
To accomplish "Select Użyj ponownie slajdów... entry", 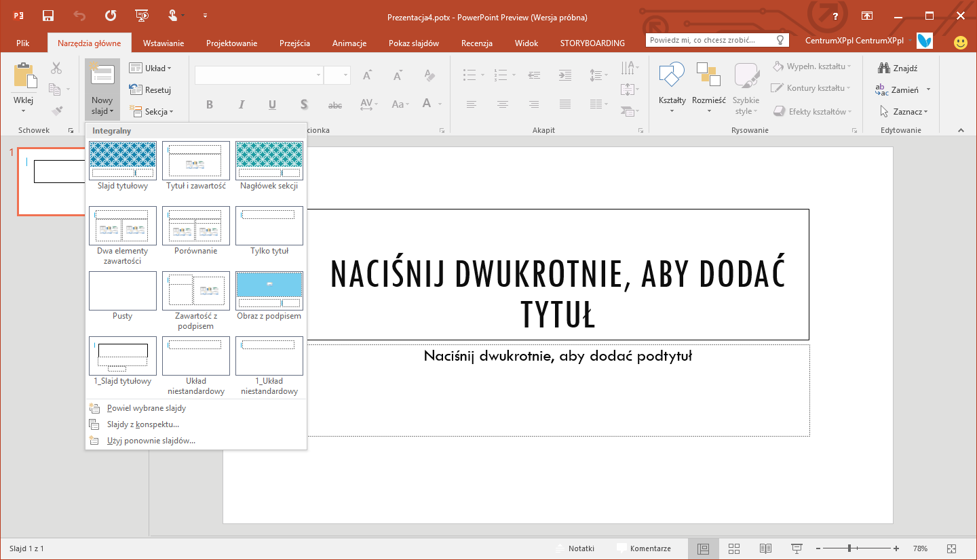I will point(196,441).
